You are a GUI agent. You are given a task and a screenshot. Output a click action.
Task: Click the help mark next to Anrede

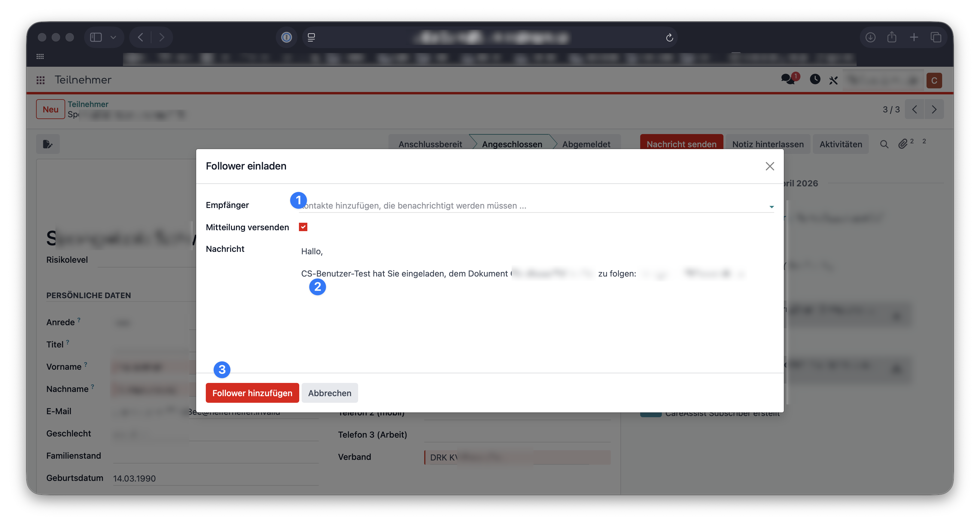pyautogui.click(x=79, y=320)
